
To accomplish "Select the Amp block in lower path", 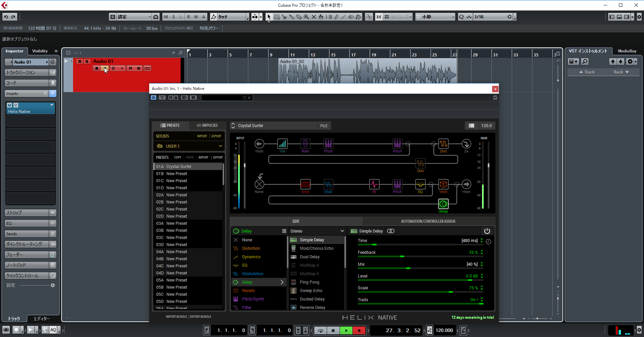I will (305, 185).
